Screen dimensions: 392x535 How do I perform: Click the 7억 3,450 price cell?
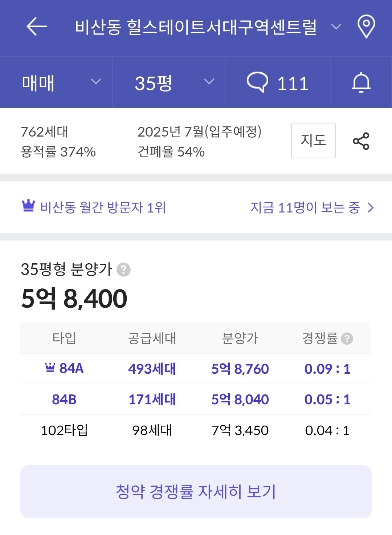(x=240, y=430)
